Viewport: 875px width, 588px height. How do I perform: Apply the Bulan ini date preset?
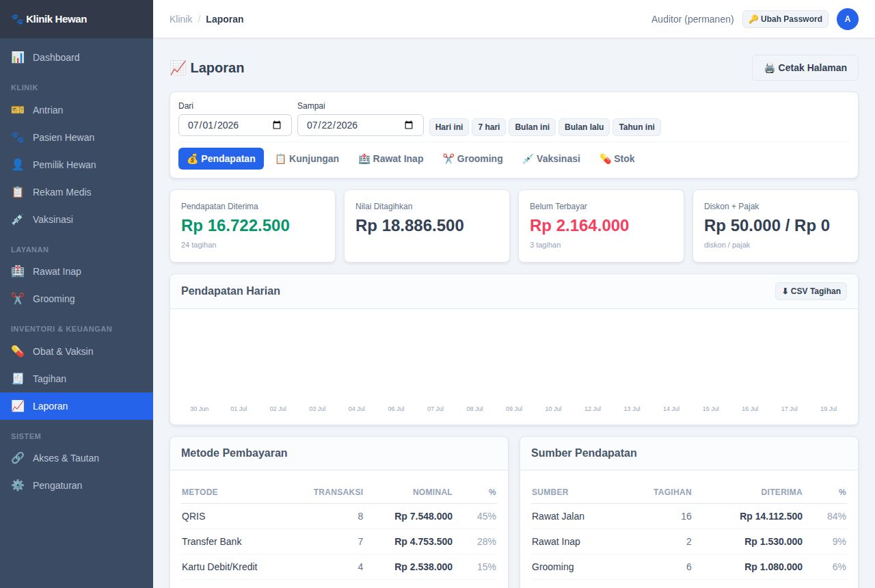tap(532, 127)
